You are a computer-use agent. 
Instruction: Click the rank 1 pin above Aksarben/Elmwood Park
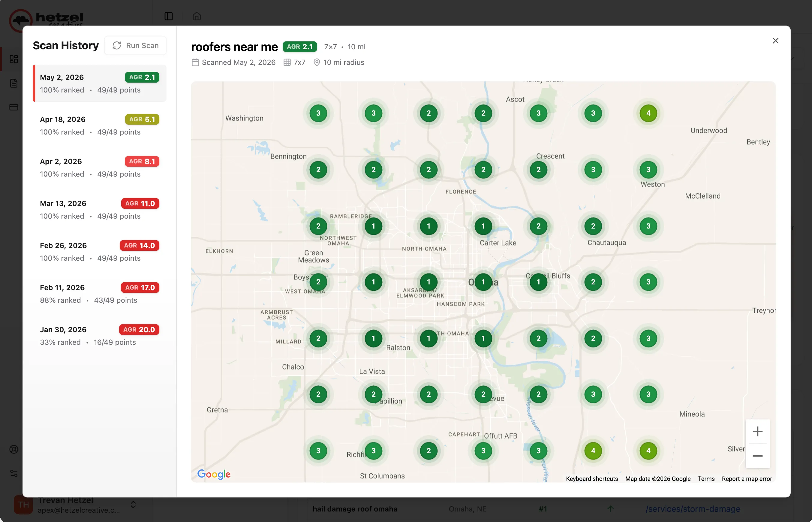point(429,282)
